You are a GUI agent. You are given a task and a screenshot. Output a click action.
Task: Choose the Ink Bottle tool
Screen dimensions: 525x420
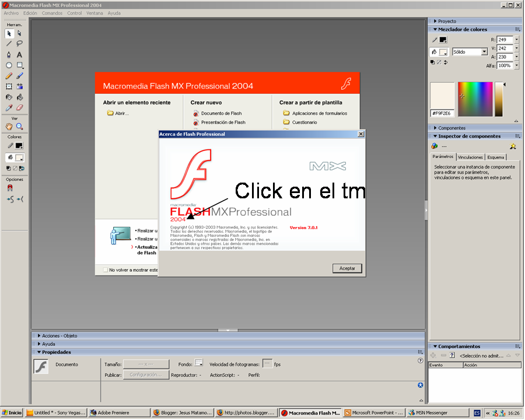tap(9, 97)
